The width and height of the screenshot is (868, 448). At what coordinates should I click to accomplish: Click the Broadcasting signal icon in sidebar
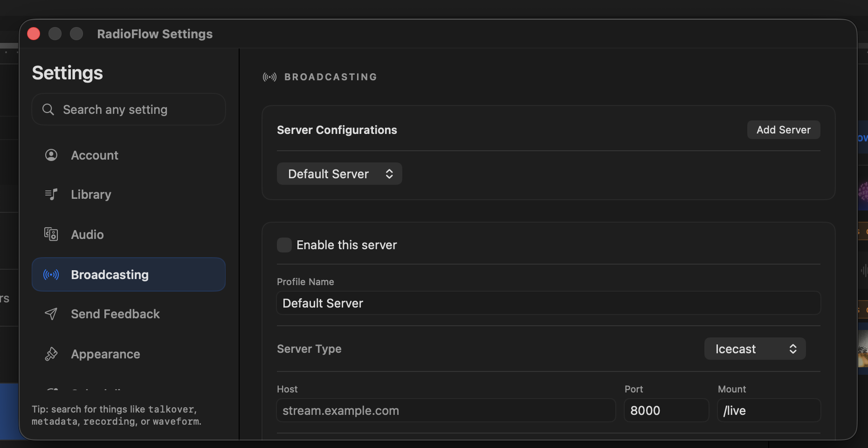click(x=51, y=274)
